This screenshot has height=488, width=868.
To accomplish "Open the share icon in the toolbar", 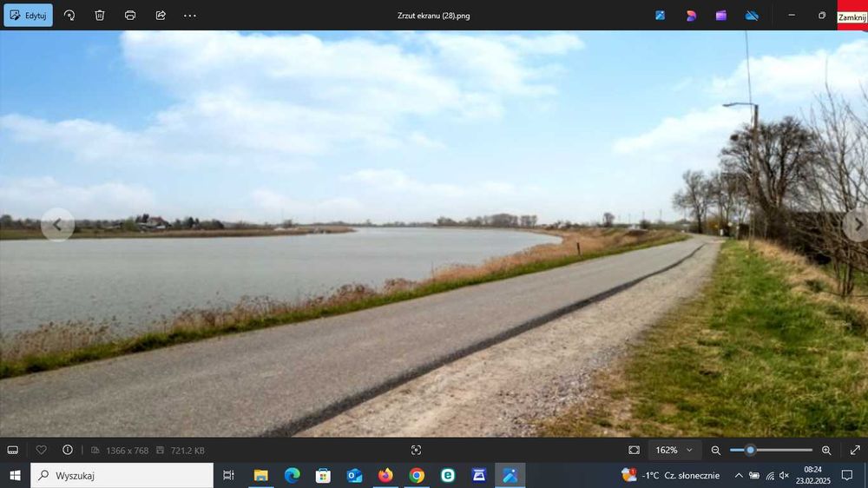I will (161, 16).
